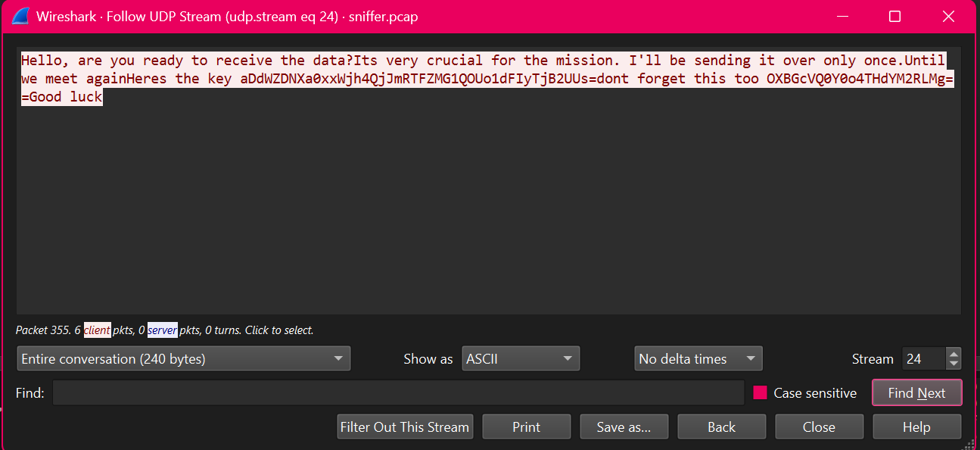Expand the Show as ASCII dropdown

pos(520,359)
